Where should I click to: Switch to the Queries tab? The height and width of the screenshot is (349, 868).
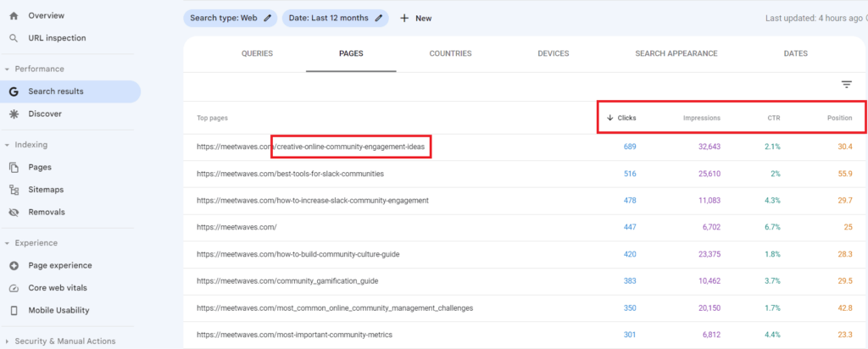pos(257,53)
